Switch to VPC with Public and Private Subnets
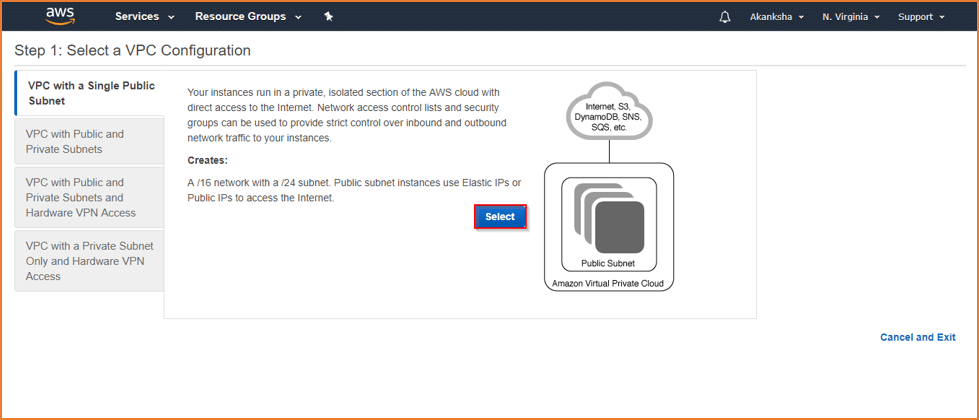979x420 pixels. click(90, 142)
